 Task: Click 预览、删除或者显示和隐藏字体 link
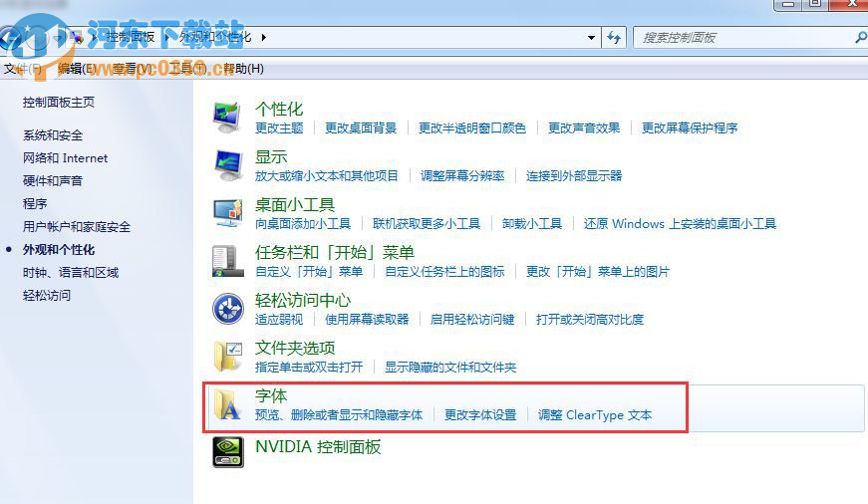pyautogui.click(x=339, y=415)
